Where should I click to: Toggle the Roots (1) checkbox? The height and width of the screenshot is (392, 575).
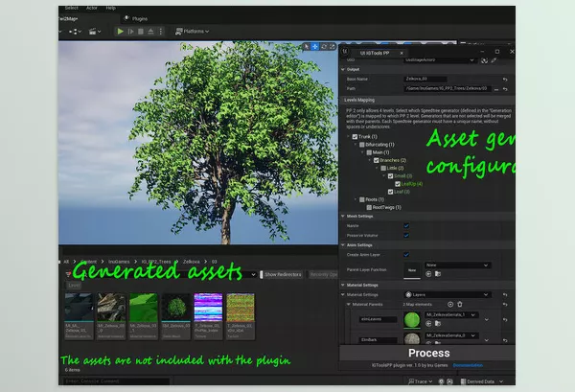click(x=362, y=199)
